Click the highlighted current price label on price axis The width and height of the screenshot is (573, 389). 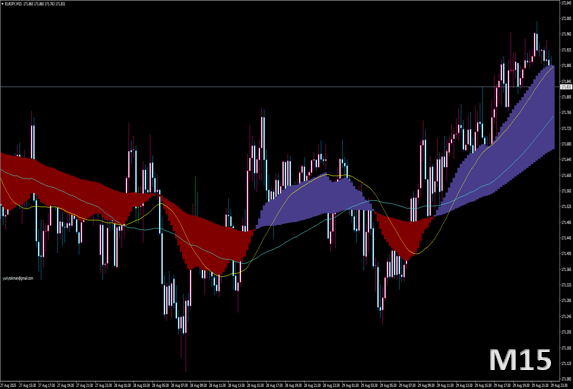pyautogui.click(x=566, y=87)
